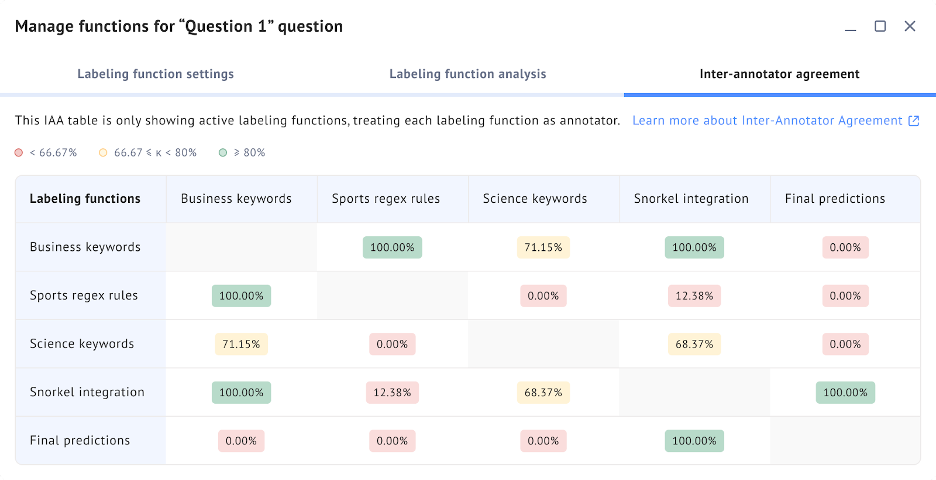Click the external link icon beside Learn more
The height and width of the screenshot is (480, 936).
tap(913, 121)
